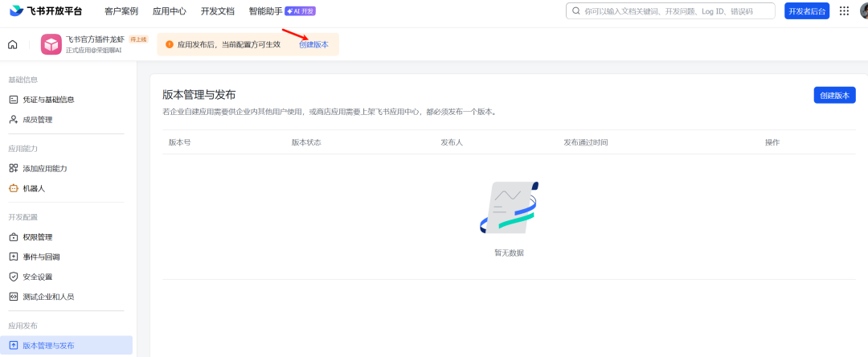Click the 版本号 column header
868x357 pixels.
[x=180, y=142]
